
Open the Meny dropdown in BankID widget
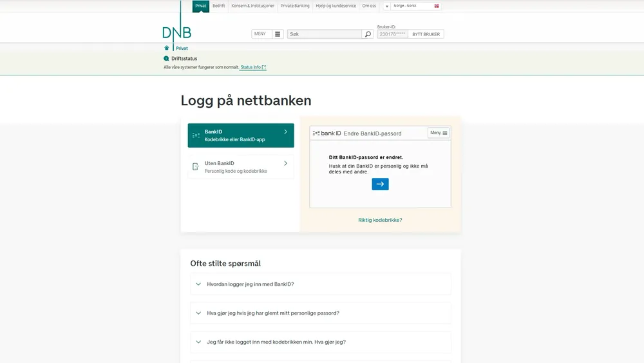tap(439, 133)
